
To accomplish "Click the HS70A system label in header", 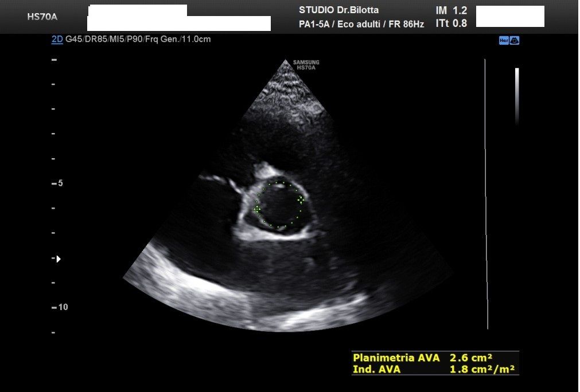I will (x=42, y=17).
